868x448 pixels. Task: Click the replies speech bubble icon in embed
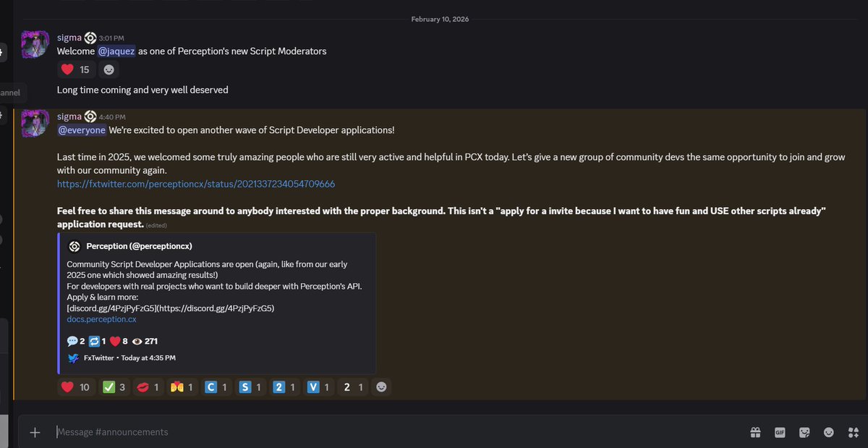(x=72, y=341)
